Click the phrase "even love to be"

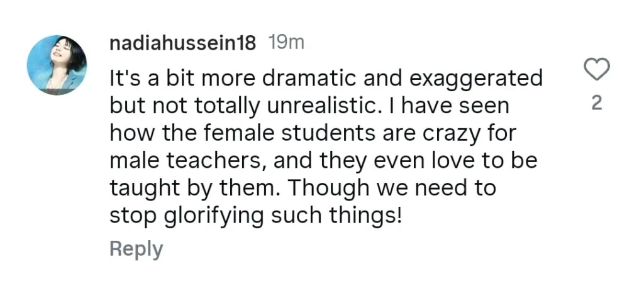point(460,161)
